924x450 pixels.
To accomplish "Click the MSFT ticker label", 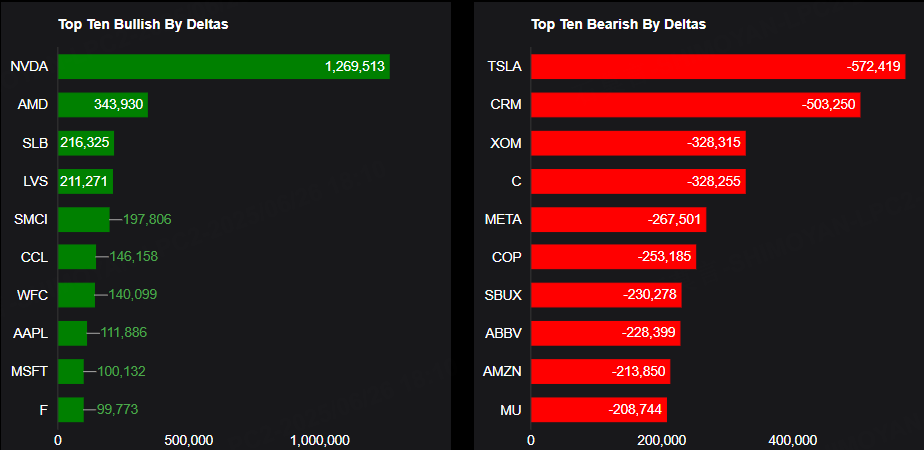I will [x=29, y=371].
